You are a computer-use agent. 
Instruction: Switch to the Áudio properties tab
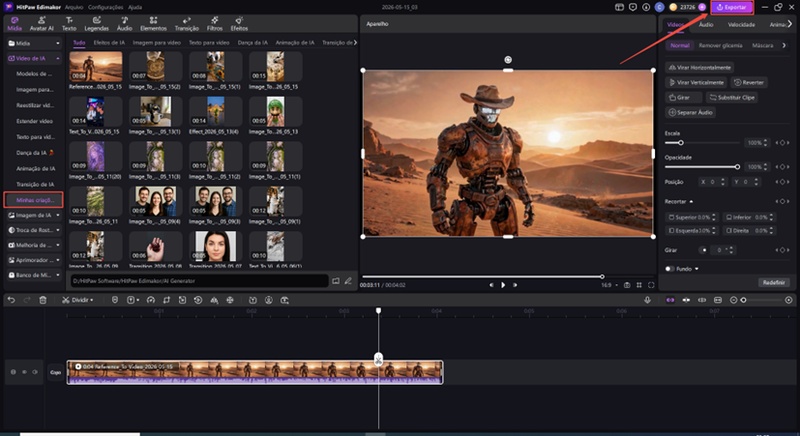tap(706, 24)
